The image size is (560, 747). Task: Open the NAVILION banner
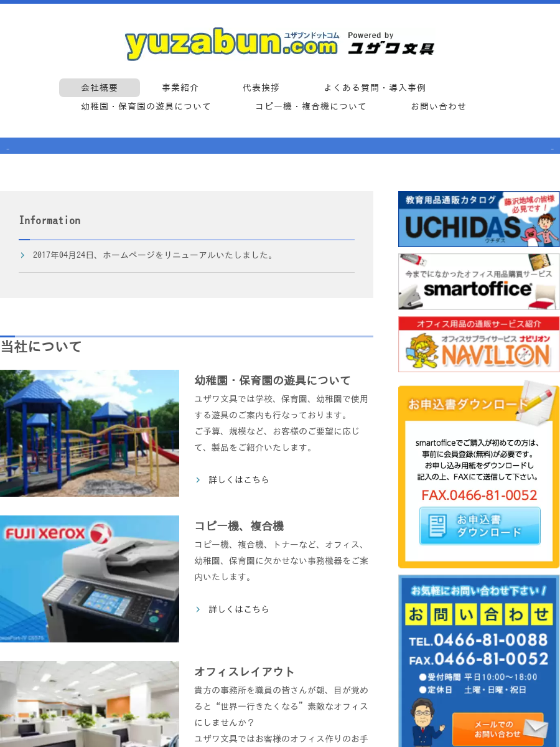click(x=479, y=344)
